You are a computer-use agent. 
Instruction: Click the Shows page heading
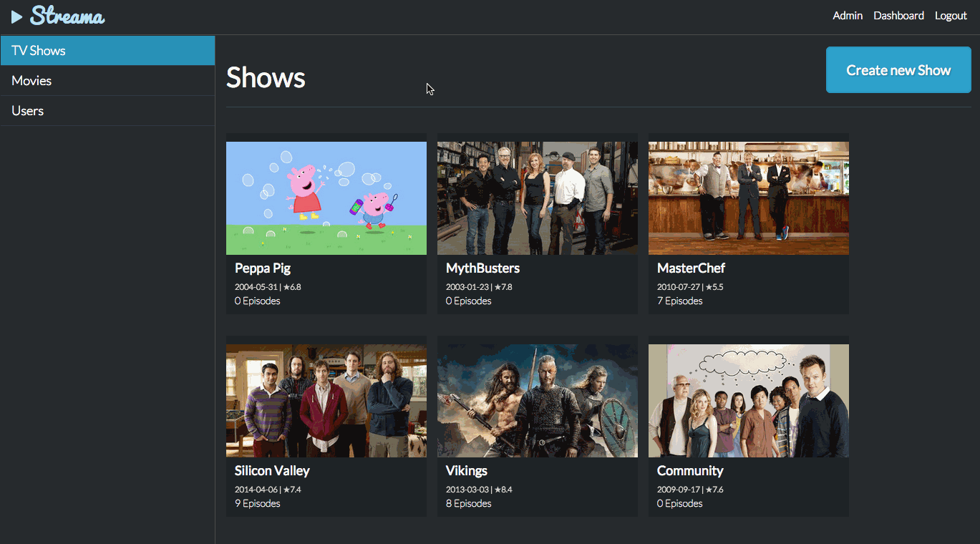(266, 78)
